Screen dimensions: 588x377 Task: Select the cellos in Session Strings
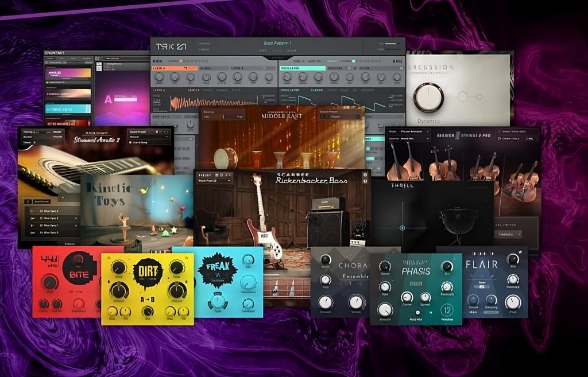(x=443, y=163)
